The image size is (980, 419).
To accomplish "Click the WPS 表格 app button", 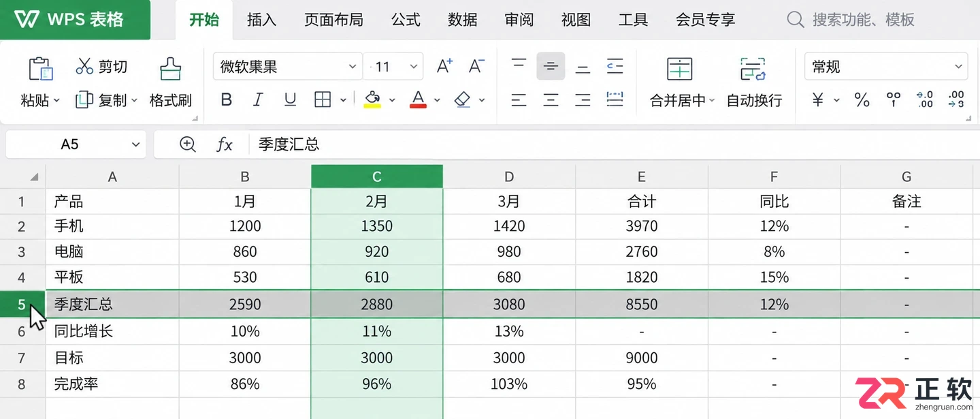I will [x=75, y=19].
